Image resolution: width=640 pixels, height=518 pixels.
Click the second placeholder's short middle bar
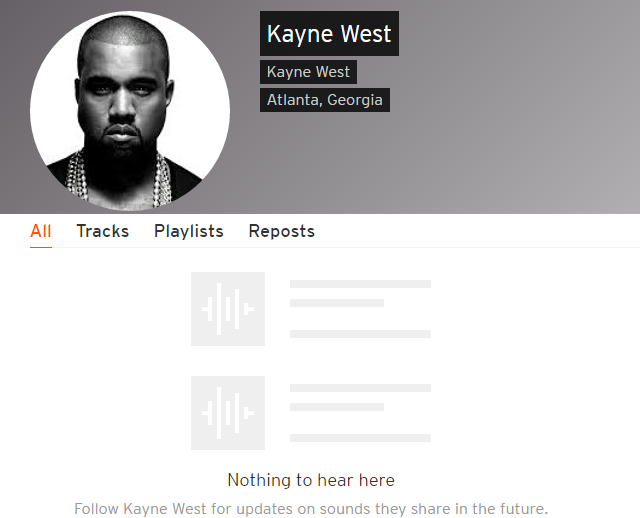point(337,407)
